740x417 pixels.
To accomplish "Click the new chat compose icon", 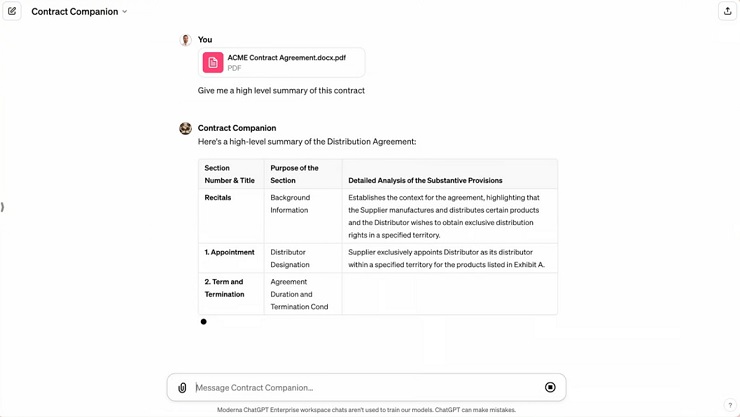I will click(12, 11).
